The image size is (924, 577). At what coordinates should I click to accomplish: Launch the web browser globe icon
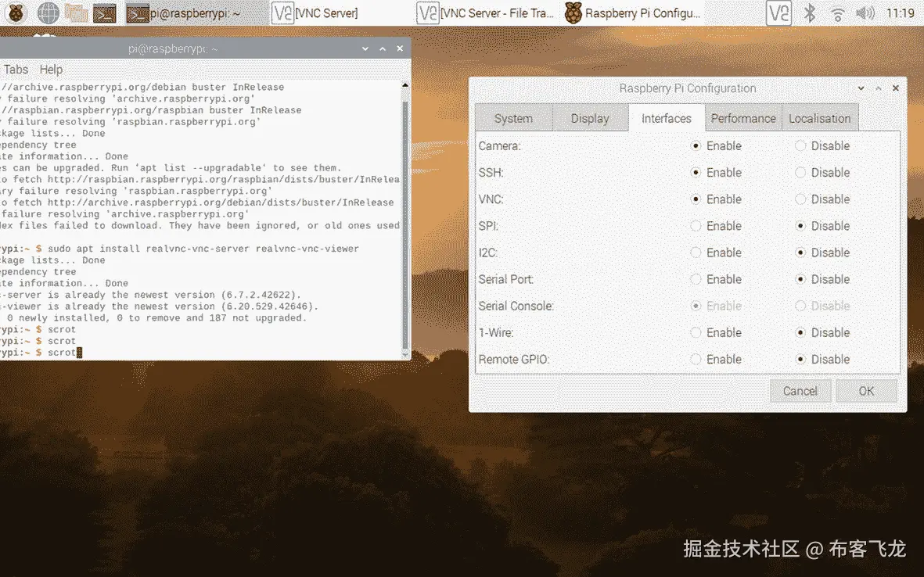point(48,13)
